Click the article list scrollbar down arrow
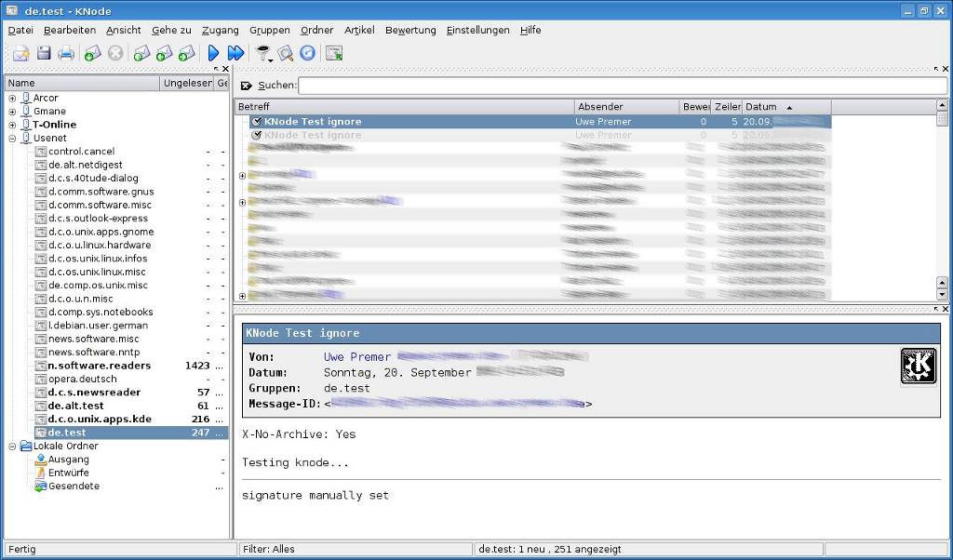This screenshot has height=560, width=953. point(942,294)
